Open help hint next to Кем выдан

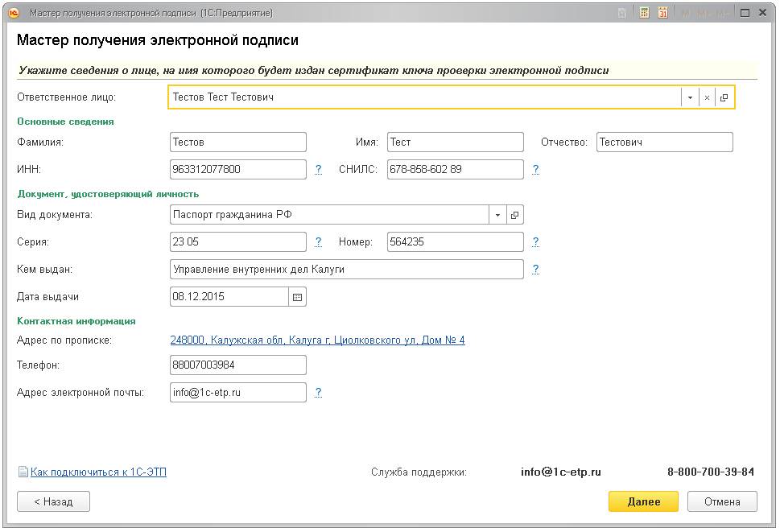pyautogui.click(x=535, y=270)
